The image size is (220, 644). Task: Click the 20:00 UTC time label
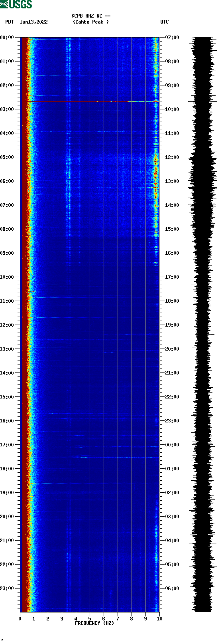coord(172,349)
